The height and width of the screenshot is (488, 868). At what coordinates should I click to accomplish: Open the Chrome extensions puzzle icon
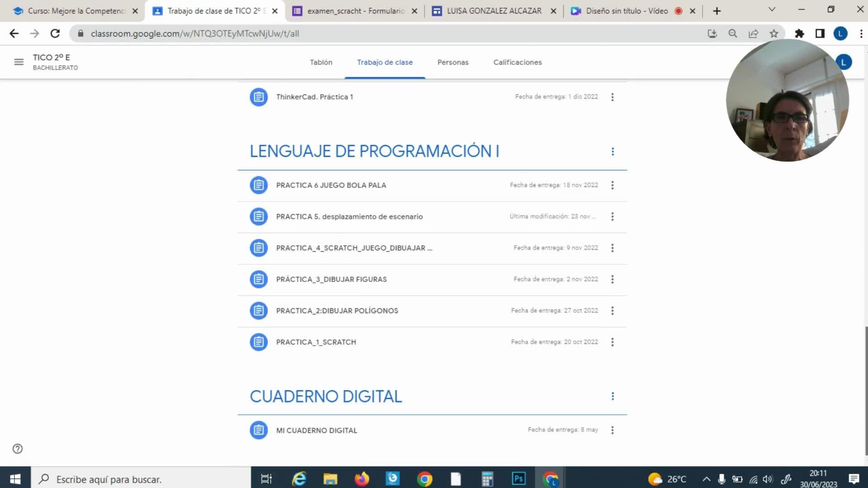tap(799, 33)
